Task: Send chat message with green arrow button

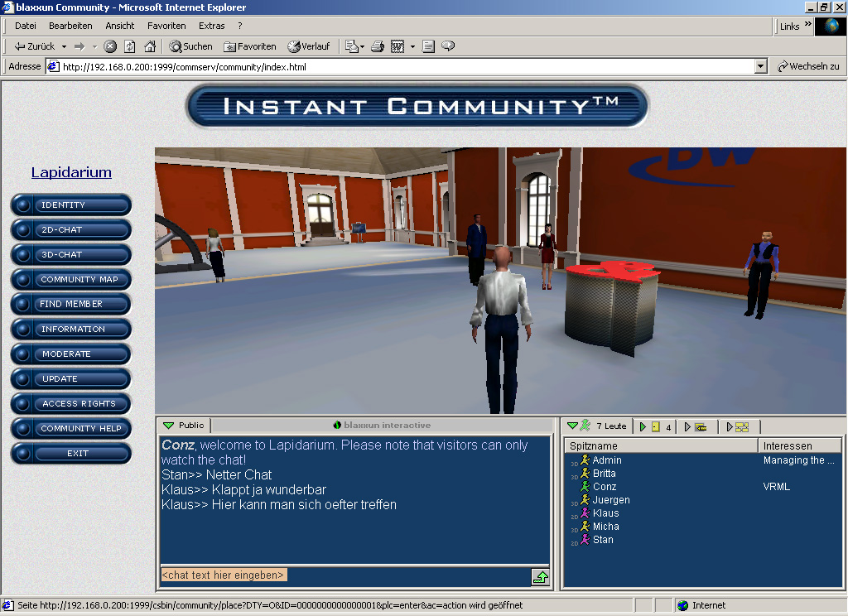Action: [540, 577]
